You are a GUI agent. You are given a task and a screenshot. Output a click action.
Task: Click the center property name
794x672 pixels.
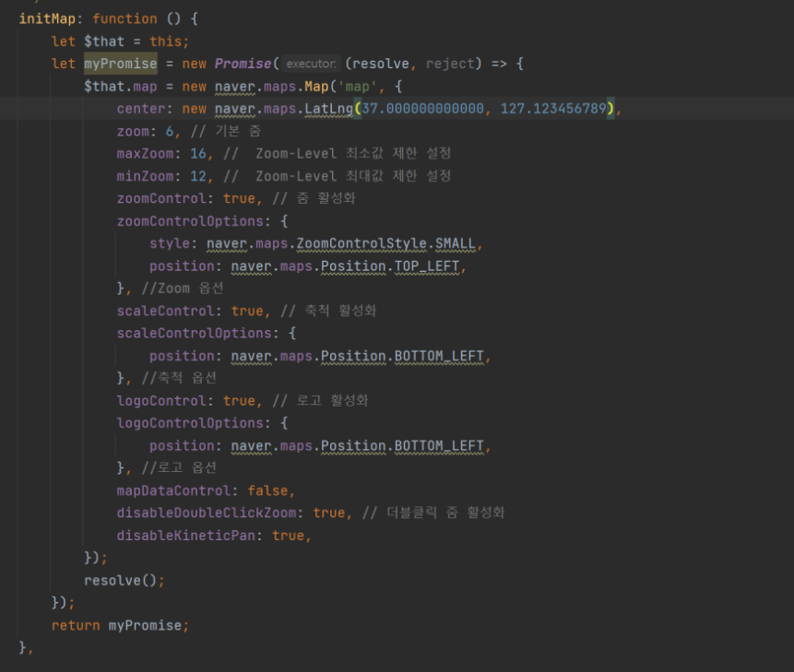tap(141, 109)
